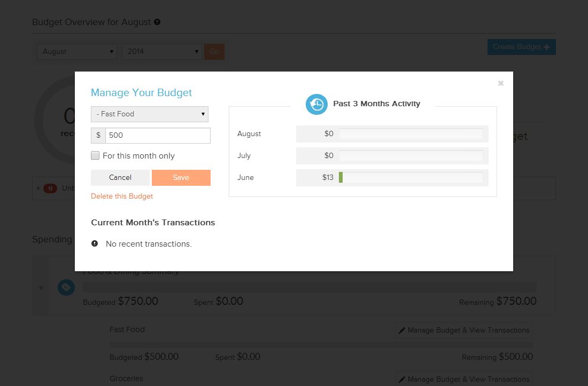Click the dollar sign prefix of amount field
588x386 pixels.
click(98, 136)
